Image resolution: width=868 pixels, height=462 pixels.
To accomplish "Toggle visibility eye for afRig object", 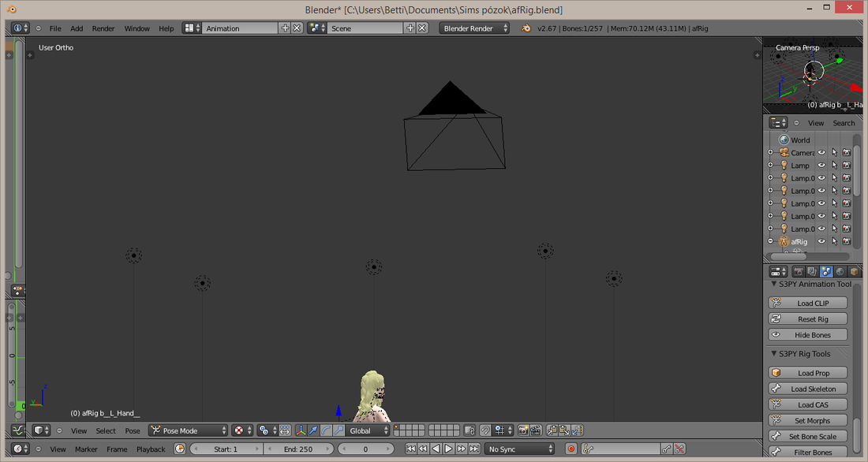I will tap(822, 241).
